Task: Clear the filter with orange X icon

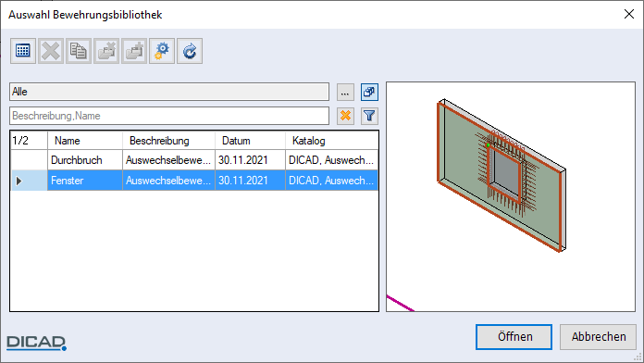Action: tap(345, 116)
